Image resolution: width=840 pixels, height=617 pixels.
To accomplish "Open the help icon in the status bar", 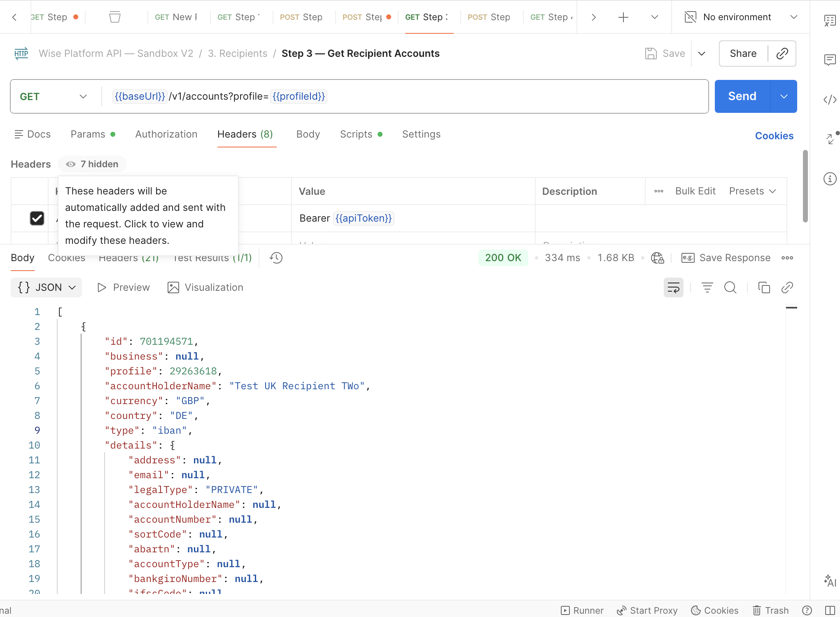I will tap(807, 610).
